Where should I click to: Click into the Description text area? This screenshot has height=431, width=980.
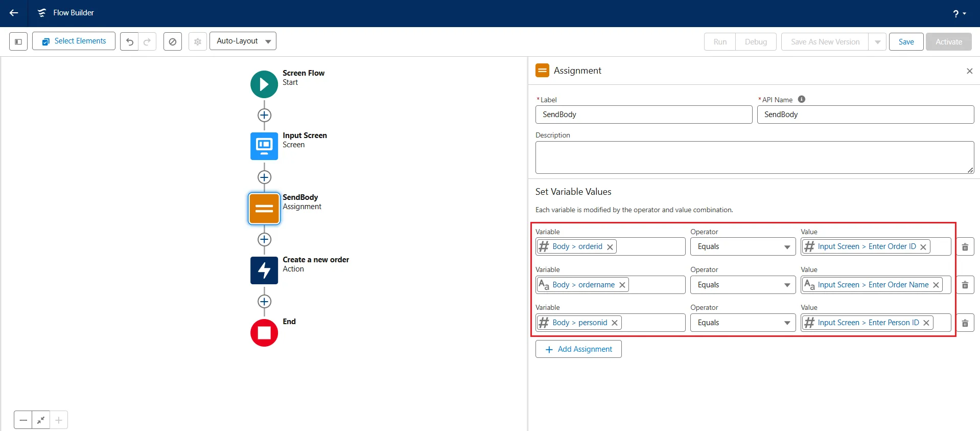coord(754,157)
